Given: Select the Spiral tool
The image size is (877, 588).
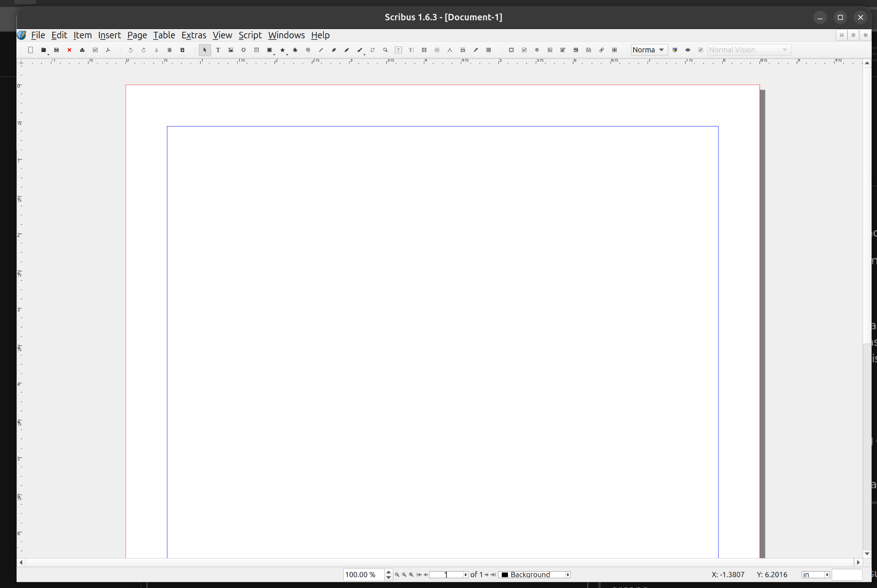Looking at the screenshot, I should 308,50.
